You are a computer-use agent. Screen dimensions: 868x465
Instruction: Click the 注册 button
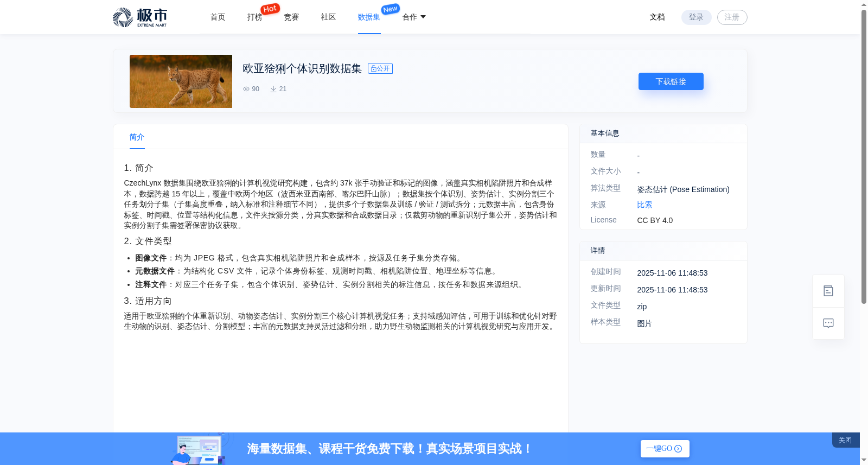pyautogui.click(x=732, y=17)
